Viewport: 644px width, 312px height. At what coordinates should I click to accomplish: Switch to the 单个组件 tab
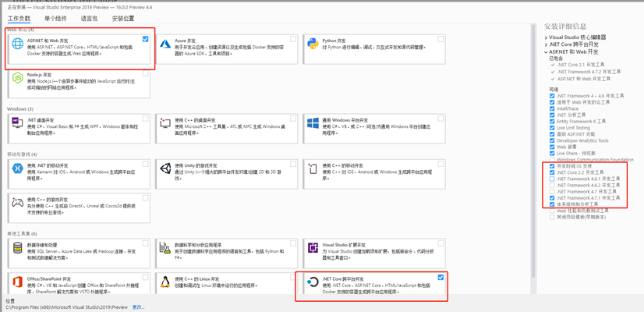[x=55, y=19]
